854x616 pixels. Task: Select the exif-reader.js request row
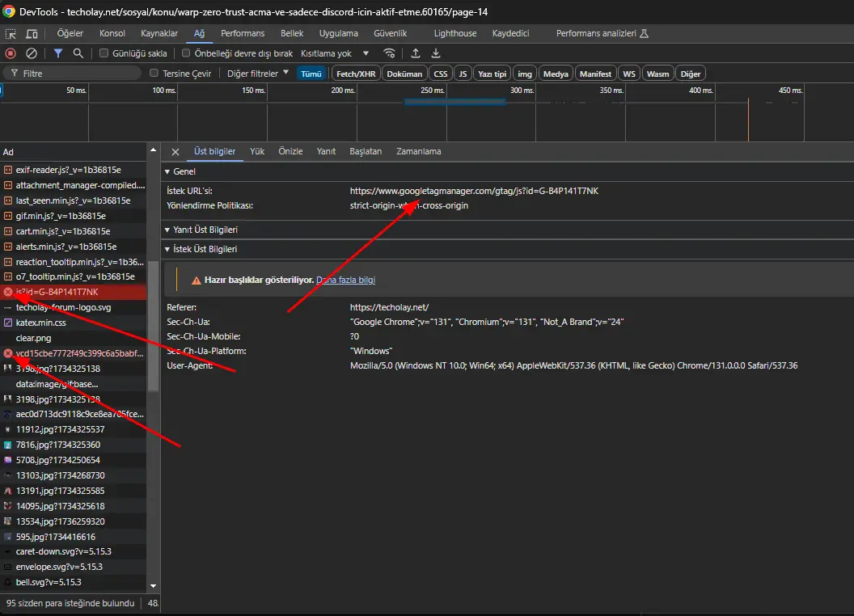[x=73, y=170]
